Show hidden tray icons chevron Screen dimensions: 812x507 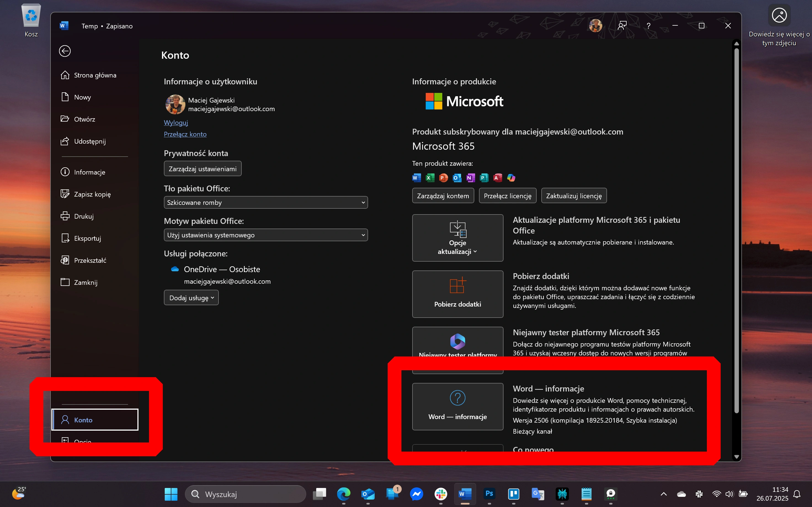[663, 494]
